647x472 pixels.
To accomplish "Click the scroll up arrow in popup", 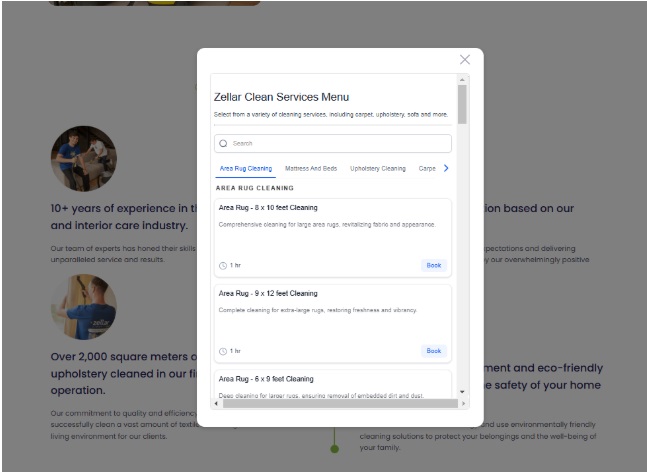I will click(462, 80).
